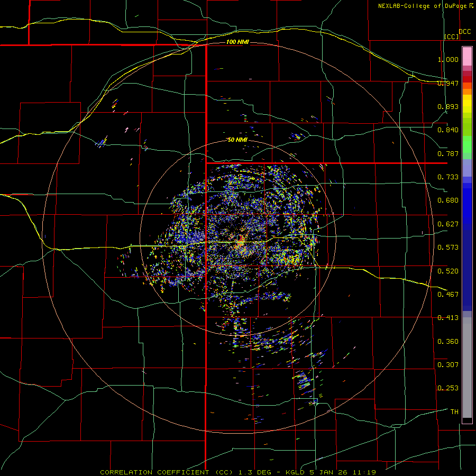Screen dimensions: 476x476
Task: Click the TH label at the scale bottom
Action: 454,412
